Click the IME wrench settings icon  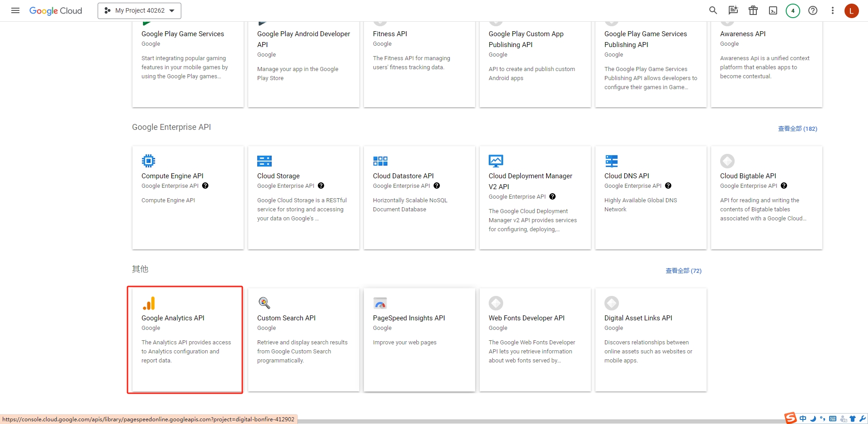tap(863, 419)
